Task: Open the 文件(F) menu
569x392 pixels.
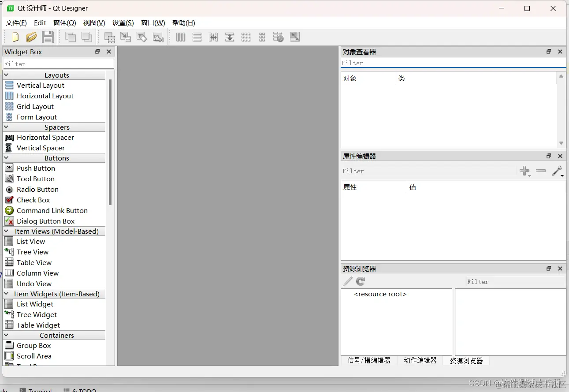Action: (x=16, y=23)
